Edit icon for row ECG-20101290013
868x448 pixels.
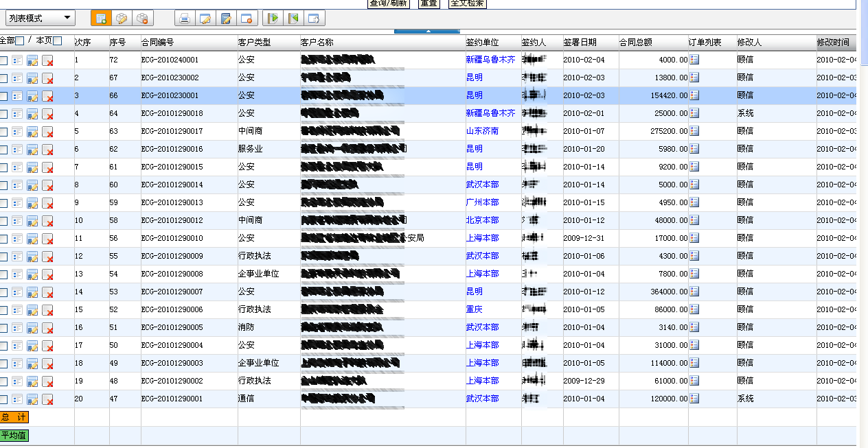click(32, 203)
